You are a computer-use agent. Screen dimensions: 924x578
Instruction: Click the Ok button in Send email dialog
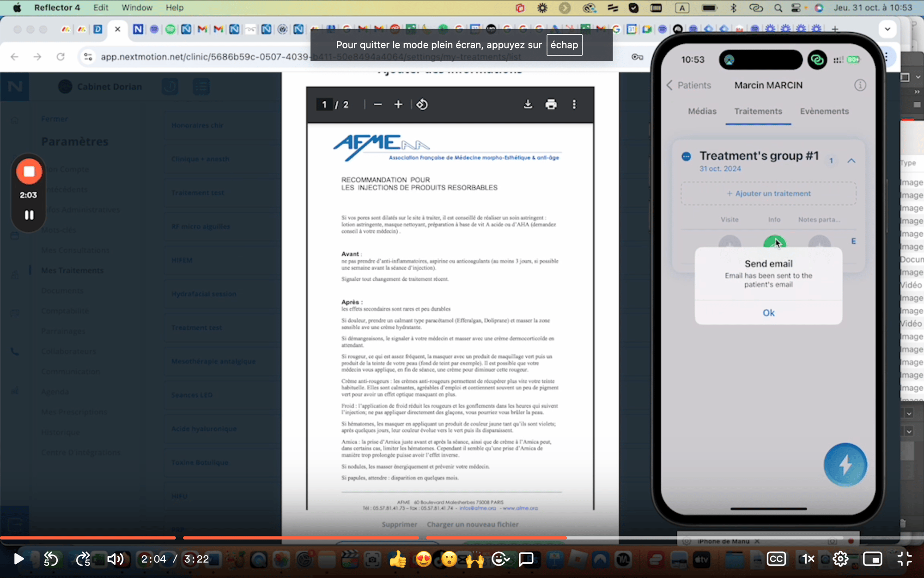pyautogui.click(x=768, y=313)
